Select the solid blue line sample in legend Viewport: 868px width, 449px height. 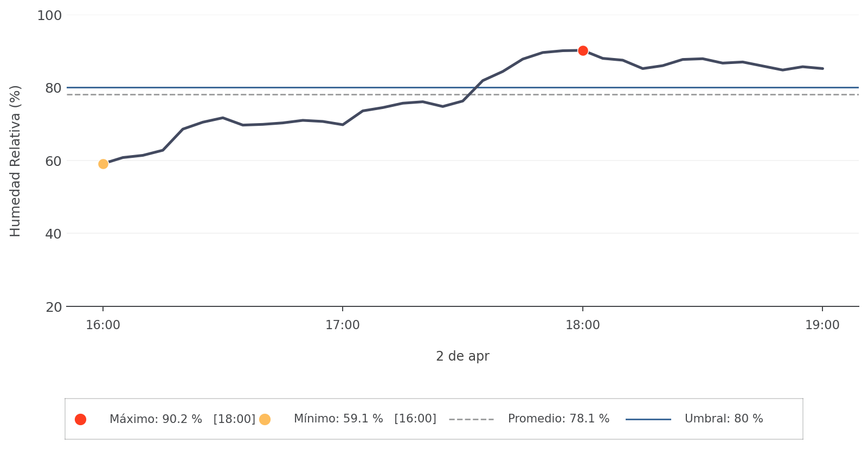click(648, 419)
